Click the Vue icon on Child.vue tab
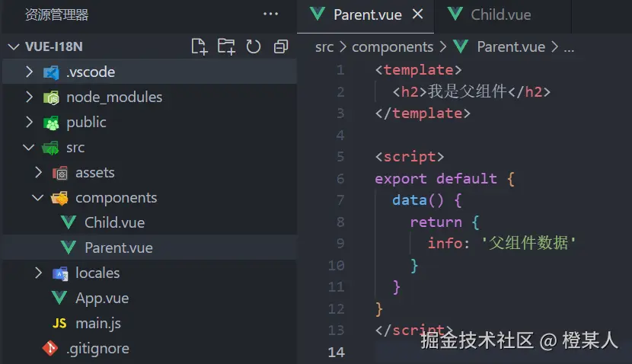The width and height of the screenshot is (632, 364). [x=455, y=14]
